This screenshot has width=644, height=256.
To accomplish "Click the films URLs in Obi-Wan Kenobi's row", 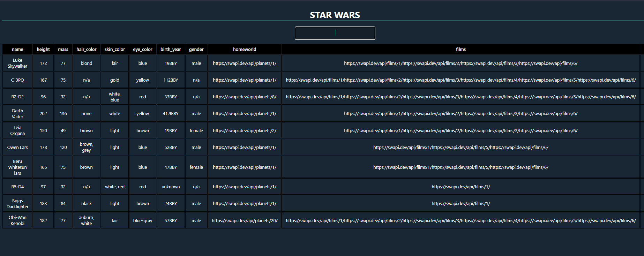I will 461,220.
